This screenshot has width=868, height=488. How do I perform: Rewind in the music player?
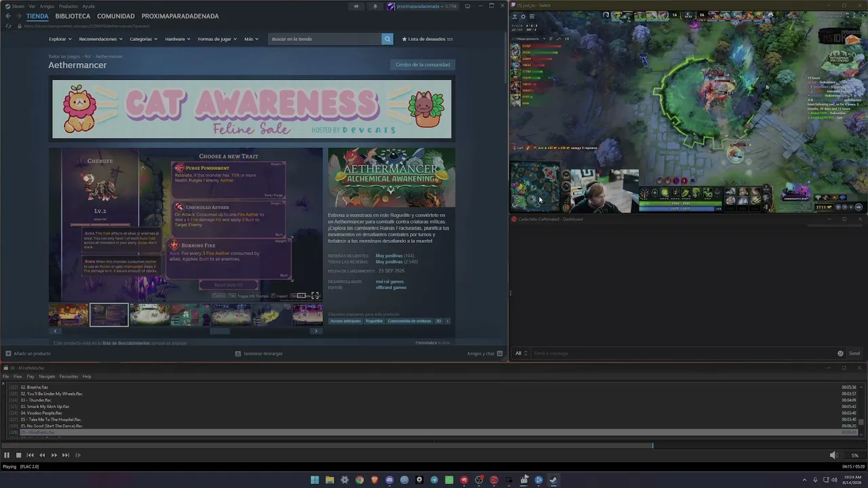pyautogui.click(x=42, y=455)
